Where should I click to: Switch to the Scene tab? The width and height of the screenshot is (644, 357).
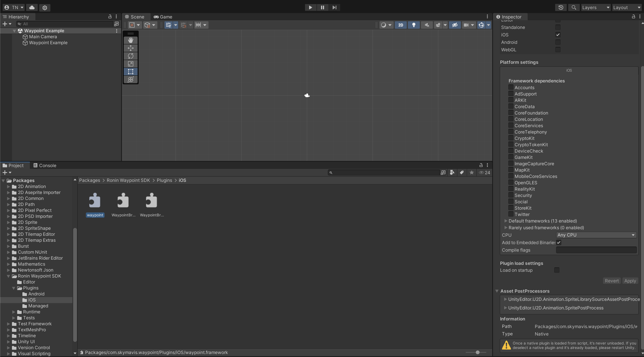tap(135, 17)
